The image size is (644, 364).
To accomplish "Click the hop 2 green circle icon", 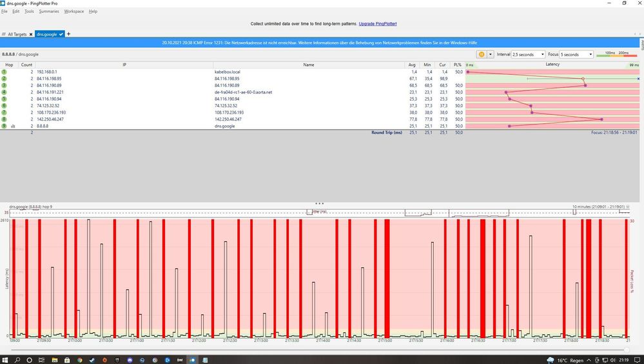I will tap(4, 79).
